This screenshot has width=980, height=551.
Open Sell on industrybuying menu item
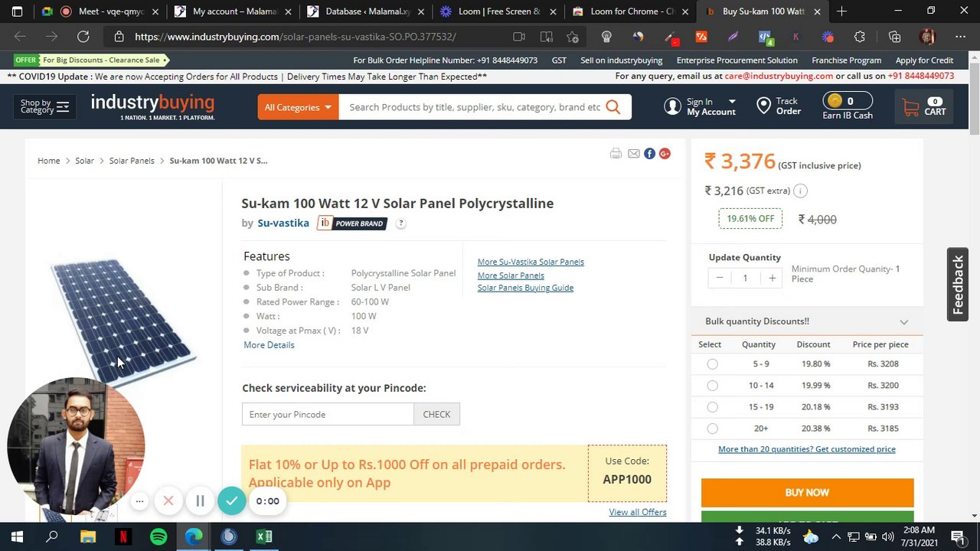click(622, 60)
